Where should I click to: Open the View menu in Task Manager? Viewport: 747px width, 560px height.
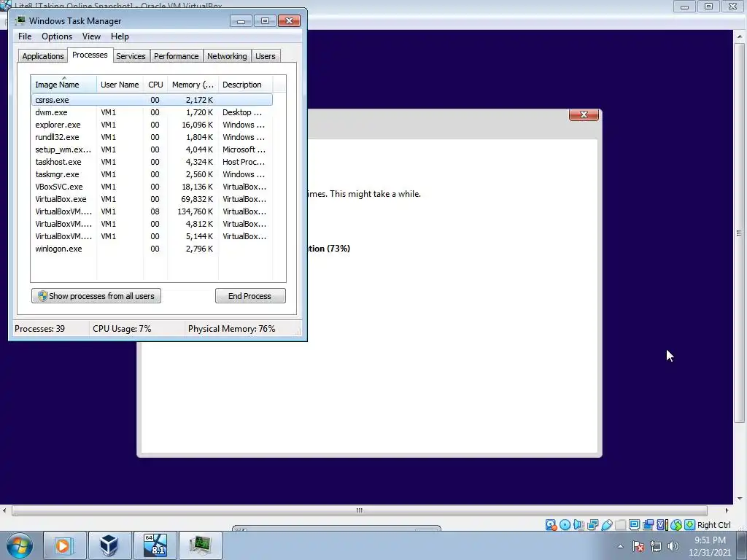pyautogui.click(x=91, y=36)
